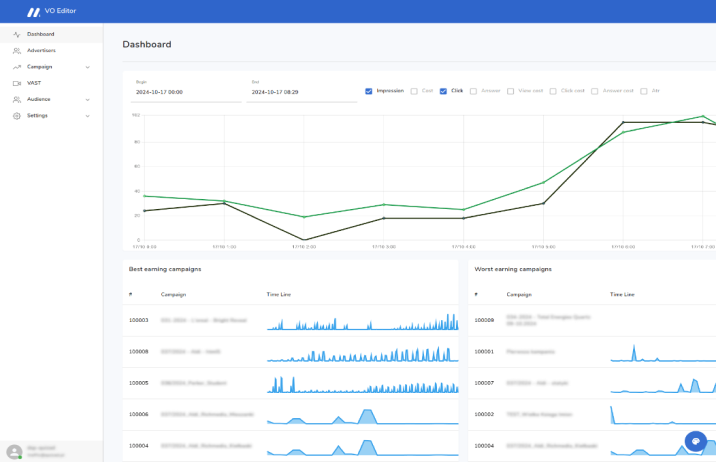The image size is (716, 462).
Task: Click the Begin date field
Action: 185,91
